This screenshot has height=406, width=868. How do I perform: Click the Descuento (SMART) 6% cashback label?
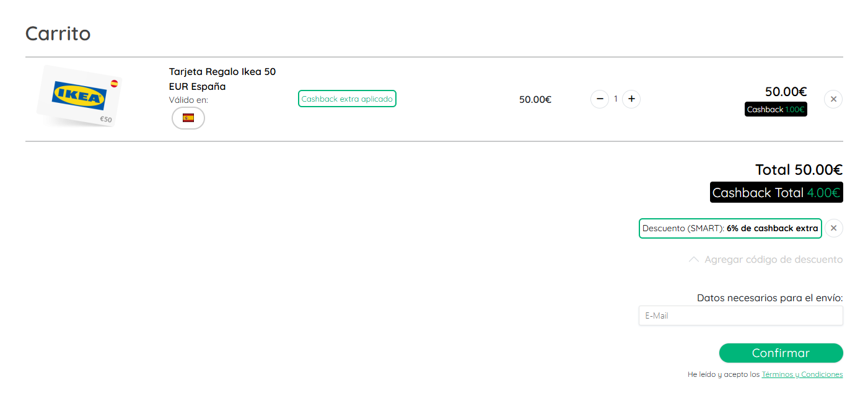[730, 228]
